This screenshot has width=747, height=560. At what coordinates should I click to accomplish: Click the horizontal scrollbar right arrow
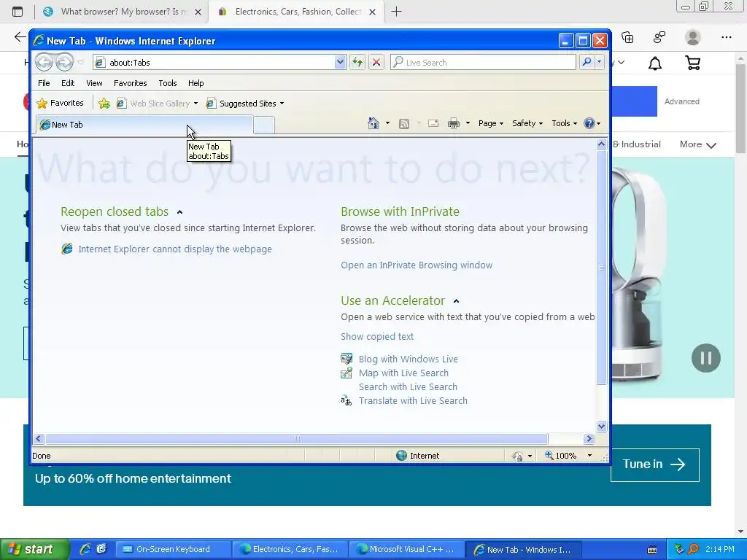(589, 438)
